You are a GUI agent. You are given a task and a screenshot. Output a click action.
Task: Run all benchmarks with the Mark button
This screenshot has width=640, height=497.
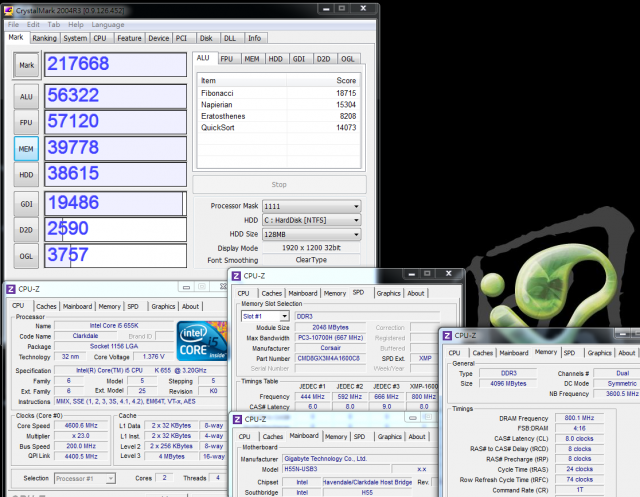(x=27, y=65)
